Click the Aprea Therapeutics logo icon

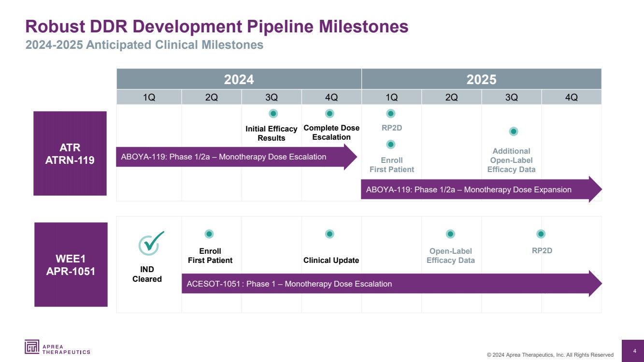tap(32, 347)
